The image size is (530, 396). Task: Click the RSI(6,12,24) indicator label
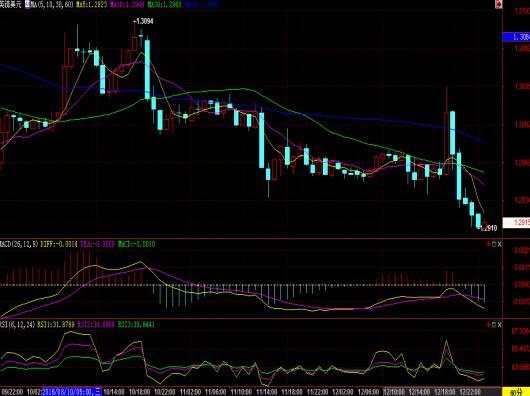click(18, 324)
